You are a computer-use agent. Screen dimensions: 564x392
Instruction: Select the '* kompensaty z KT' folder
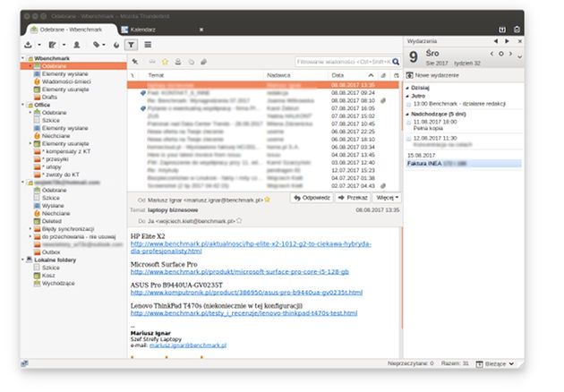point(66,151)
